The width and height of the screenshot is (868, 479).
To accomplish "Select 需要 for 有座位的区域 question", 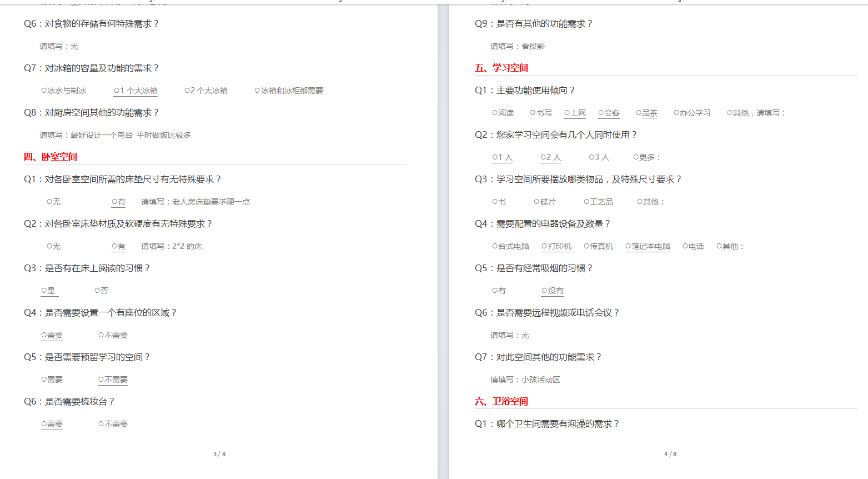I will (52, 335).
